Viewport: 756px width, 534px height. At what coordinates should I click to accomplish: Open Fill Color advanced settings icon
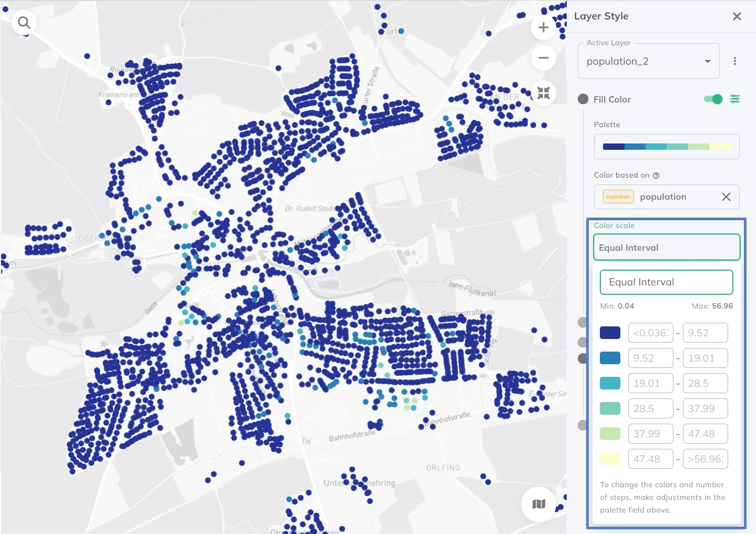pyautogui.click(x=735, y=99)
